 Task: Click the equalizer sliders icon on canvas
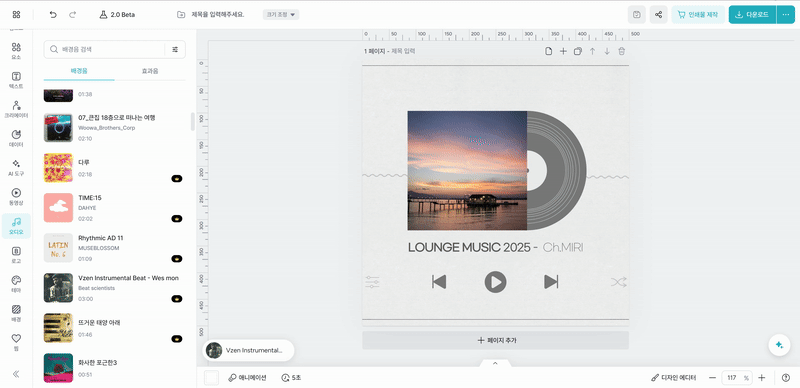(x=372, y=282)
